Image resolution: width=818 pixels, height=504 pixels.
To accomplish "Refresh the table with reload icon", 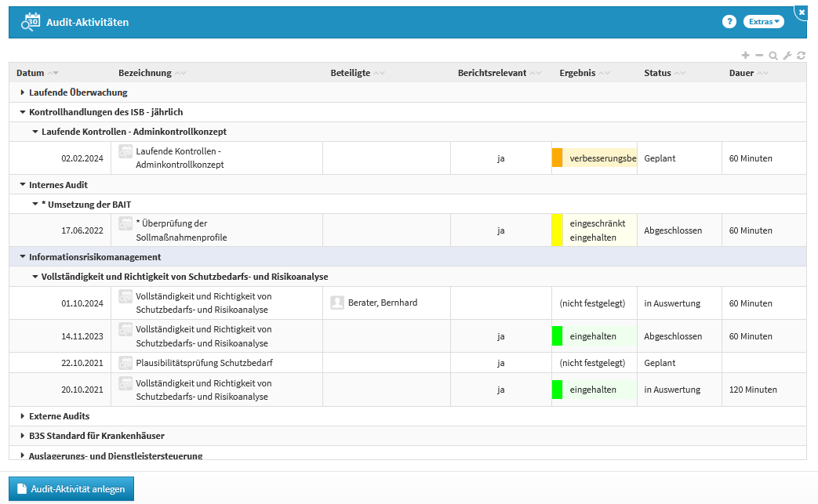I will coord(801,56).
